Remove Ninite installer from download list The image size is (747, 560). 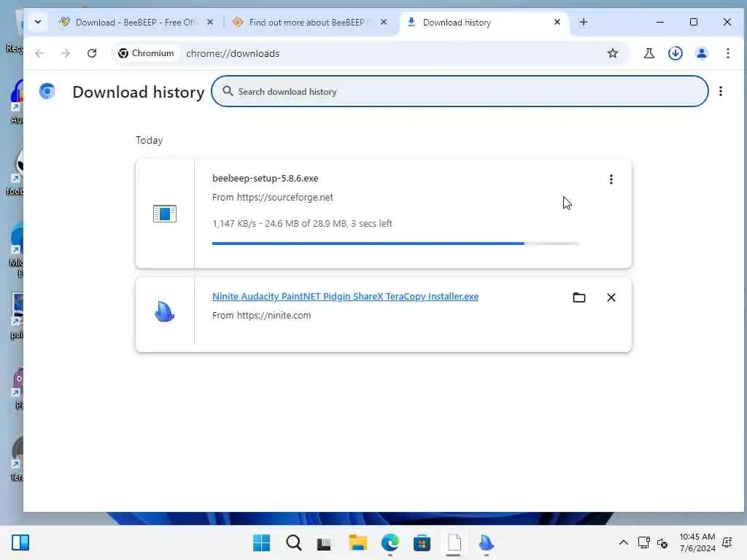(x=611, y=297)
